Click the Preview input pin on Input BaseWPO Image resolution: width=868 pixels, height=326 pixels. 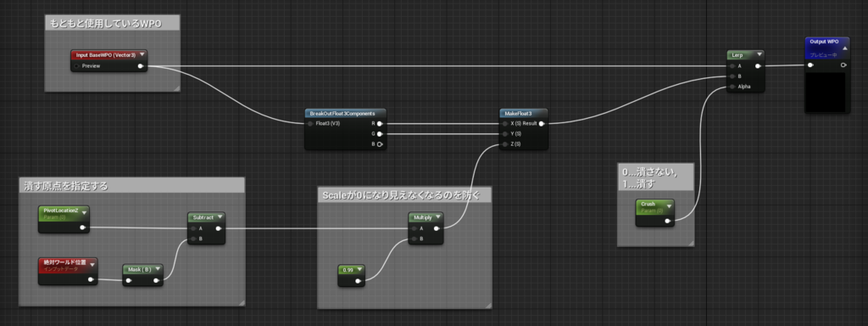click(x=76, y=66)
